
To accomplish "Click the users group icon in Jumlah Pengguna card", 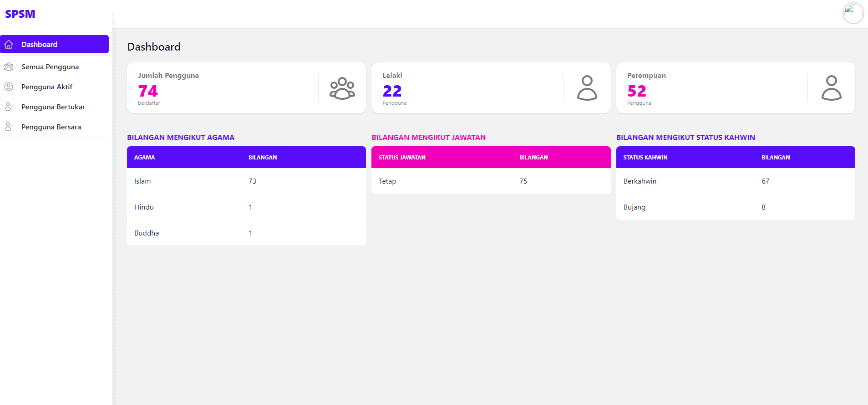I will [x=342, y=88].
